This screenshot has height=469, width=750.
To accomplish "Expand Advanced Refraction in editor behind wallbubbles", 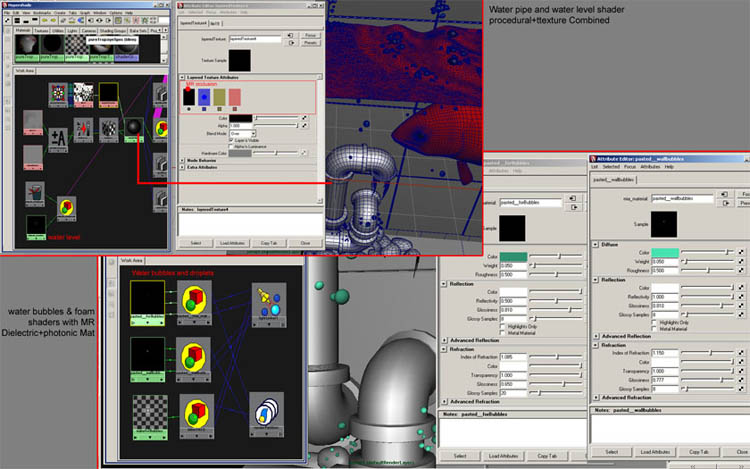I will [x=444, y=402].
